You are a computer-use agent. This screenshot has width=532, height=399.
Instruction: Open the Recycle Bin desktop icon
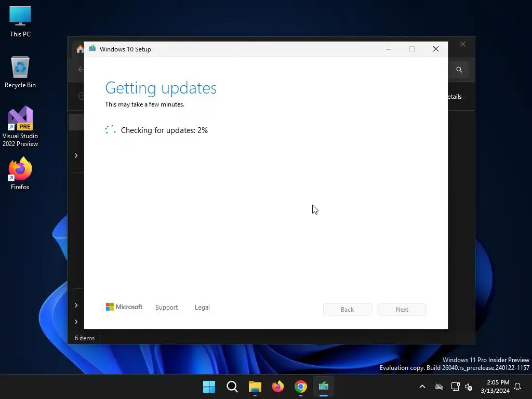(x=20, y=72)
